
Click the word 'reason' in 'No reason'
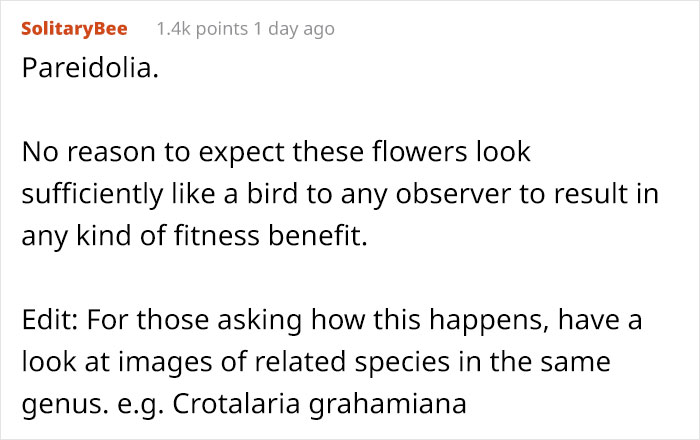click(x=111, y=153)
